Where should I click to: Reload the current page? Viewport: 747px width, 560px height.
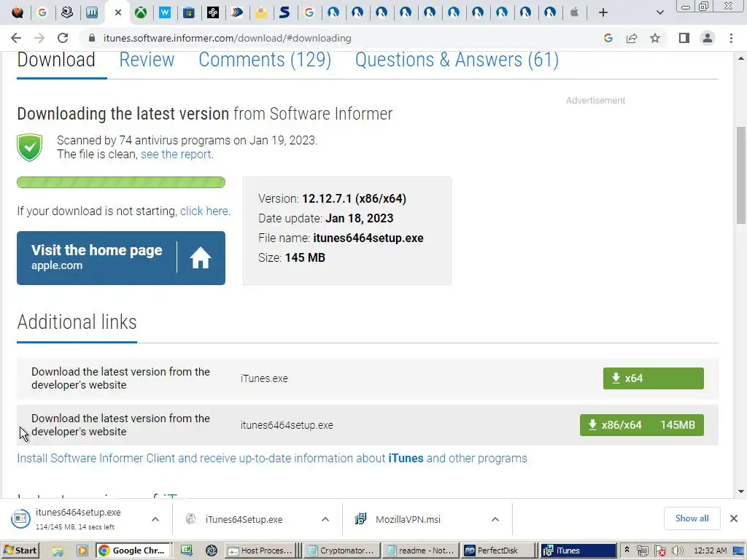[x=63, y=38]
